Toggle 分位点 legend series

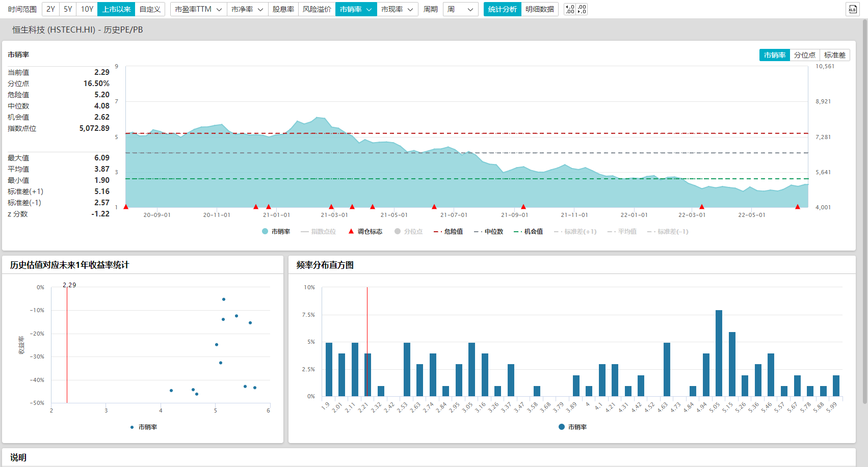point(408,231)
